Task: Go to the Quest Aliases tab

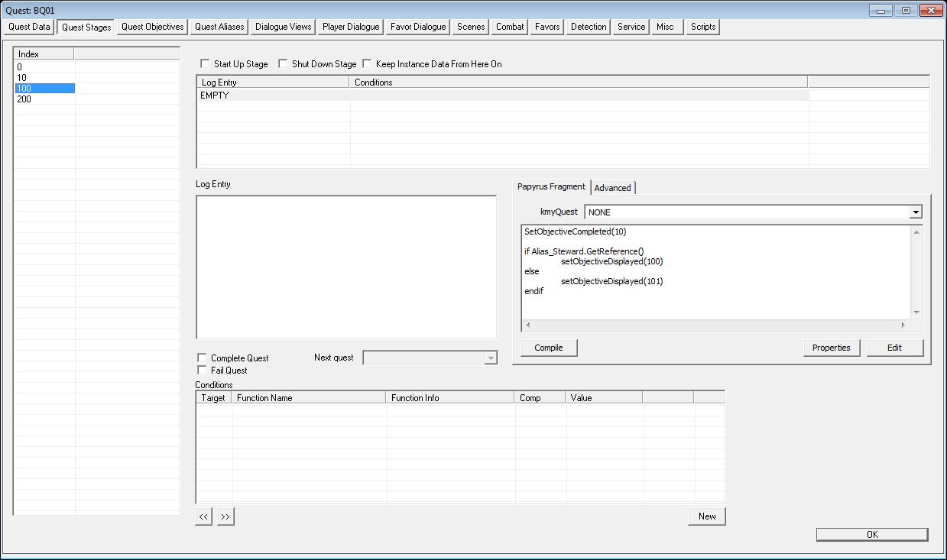Action: 219,27
